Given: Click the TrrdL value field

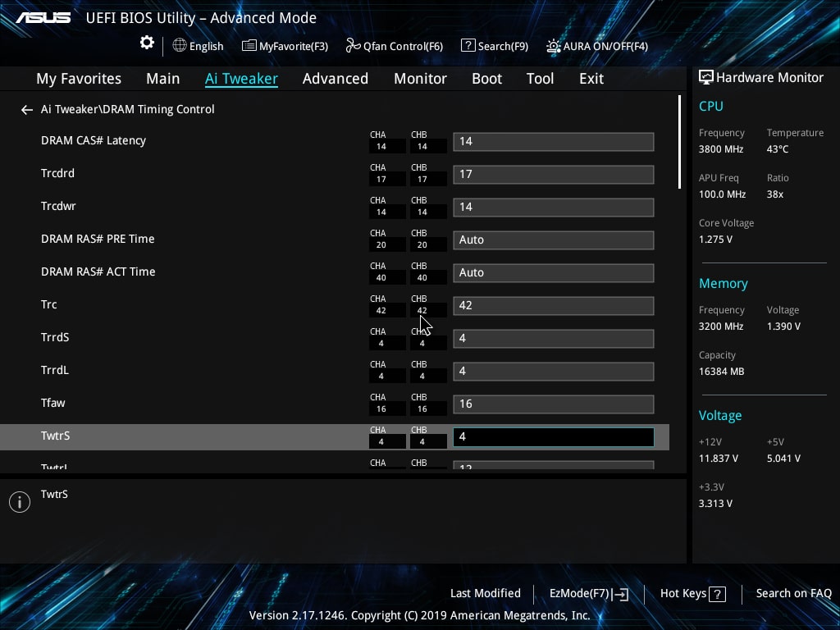Looking at the screenshot, I should pos(554,372).
